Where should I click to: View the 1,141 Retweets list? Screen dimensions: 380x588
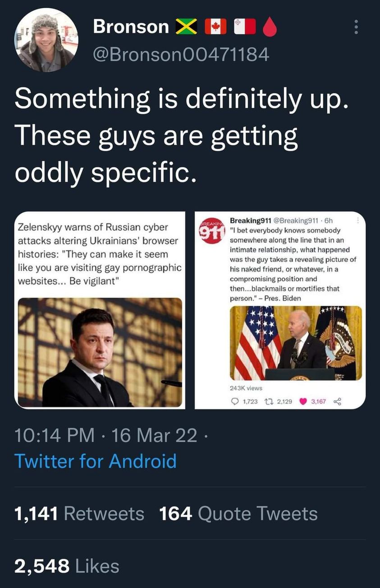coord(79,514)
